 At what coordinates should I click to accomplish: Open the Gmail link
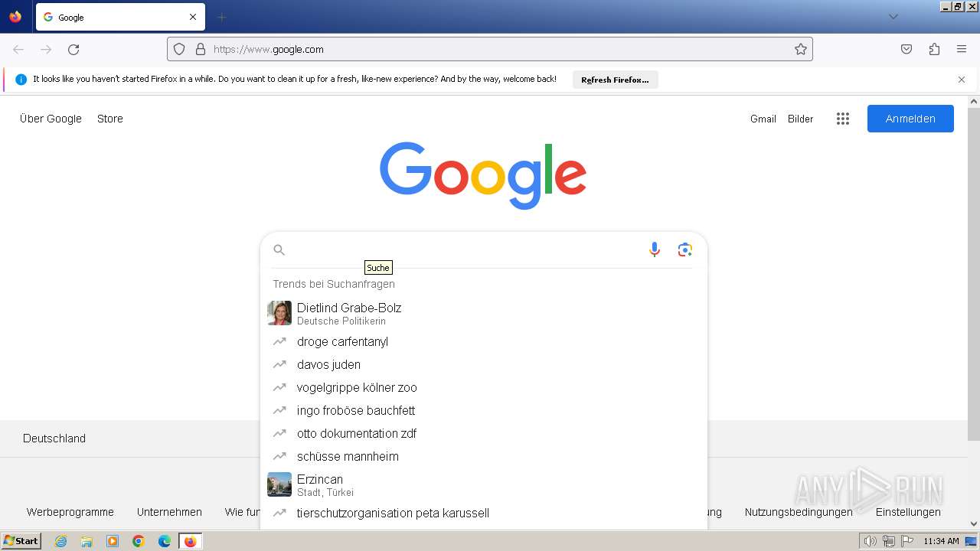(763, 119)
